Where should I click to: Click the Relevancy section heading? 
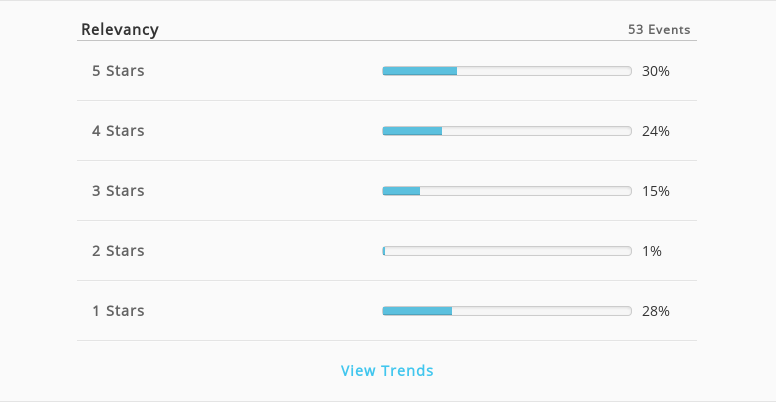pos(120,29)
